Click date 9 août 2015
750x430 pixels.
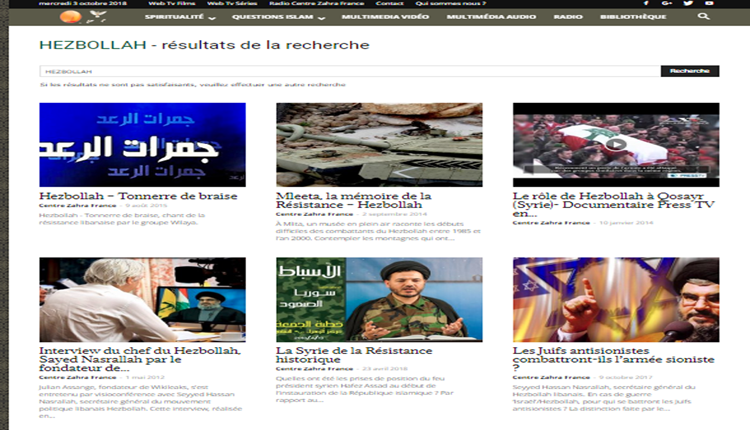[x=146, y=206]
